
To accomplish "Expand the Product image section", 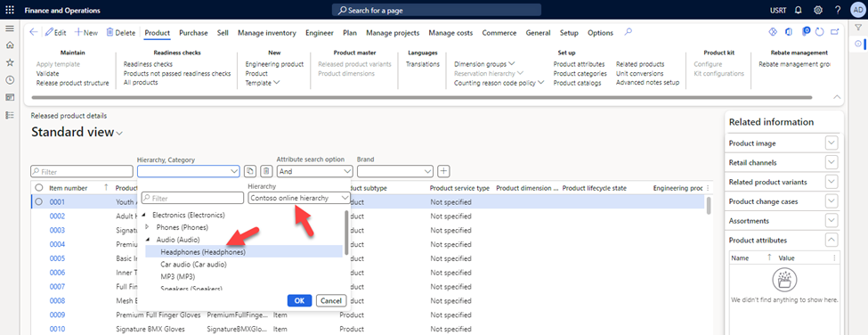I will point(831,143).
